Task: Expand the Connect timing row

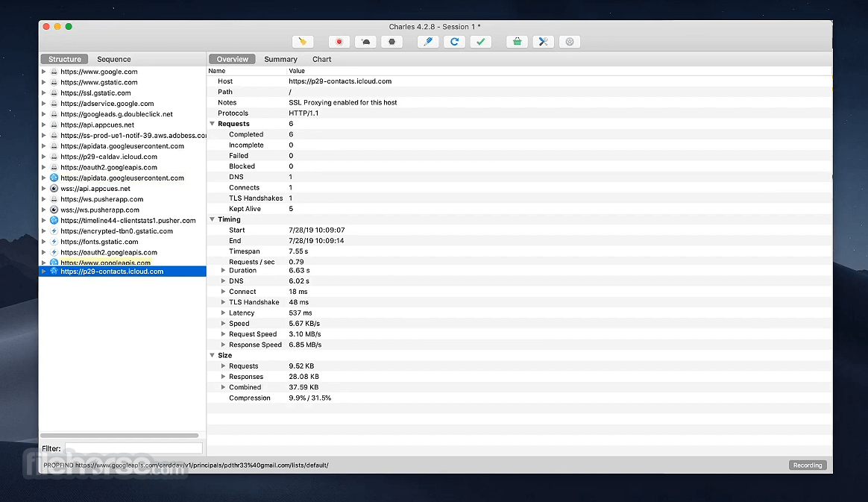Action: (x=223, y=292)
